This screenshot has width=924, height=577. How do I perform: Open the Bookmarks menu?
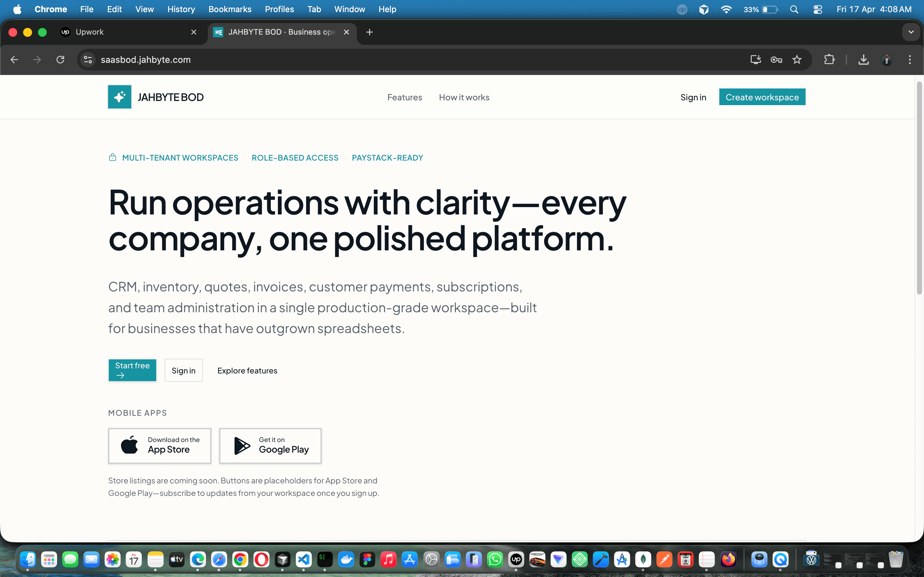[x=229, y=9]
